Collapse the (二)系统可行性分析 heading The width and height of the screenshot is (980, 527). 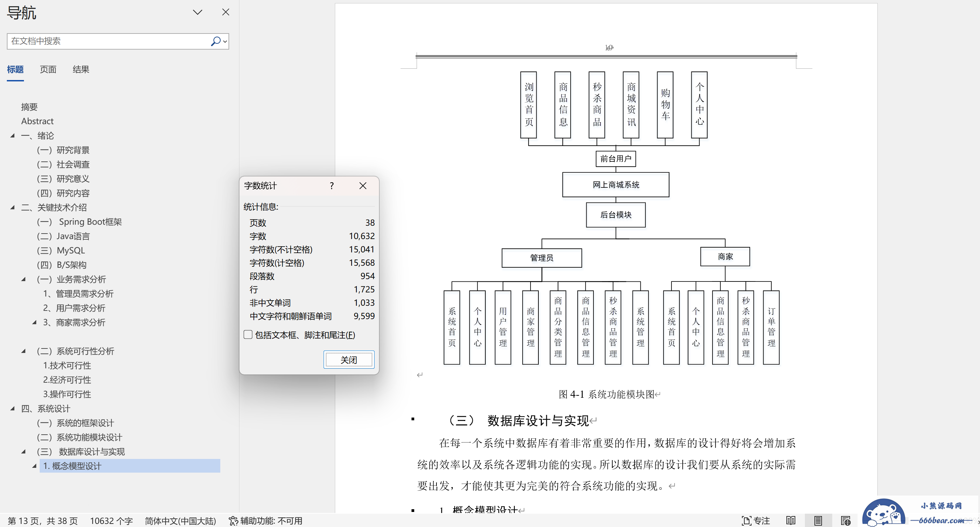[24, 351]
